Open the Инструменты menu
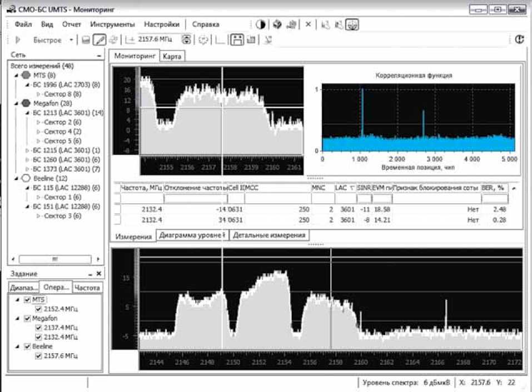The height and width of the screenshot is (392, 532). click(x=112, y=24)
